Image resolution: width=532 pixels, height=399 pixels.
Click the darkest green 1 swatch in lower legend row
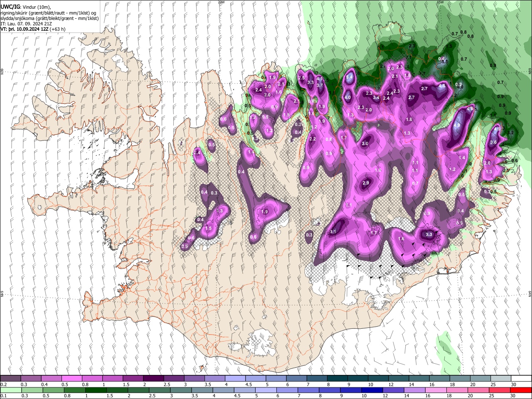click(x=96, y=390)
